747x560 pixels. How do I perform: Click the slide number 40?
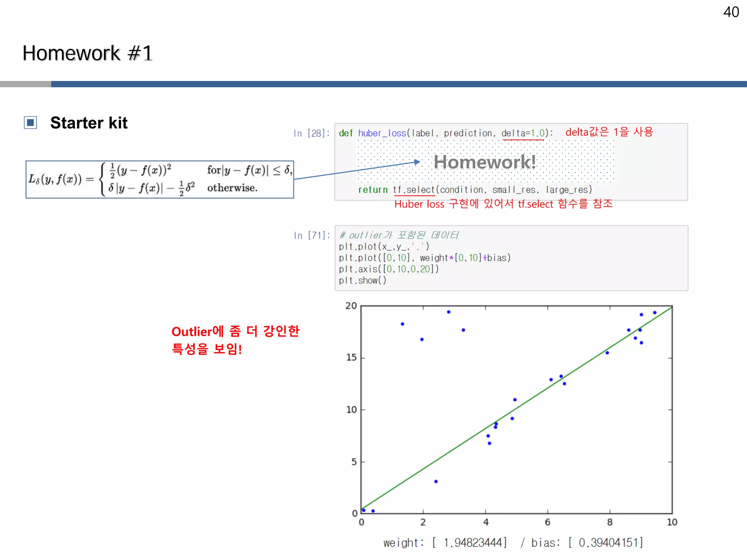coord(731,12)
